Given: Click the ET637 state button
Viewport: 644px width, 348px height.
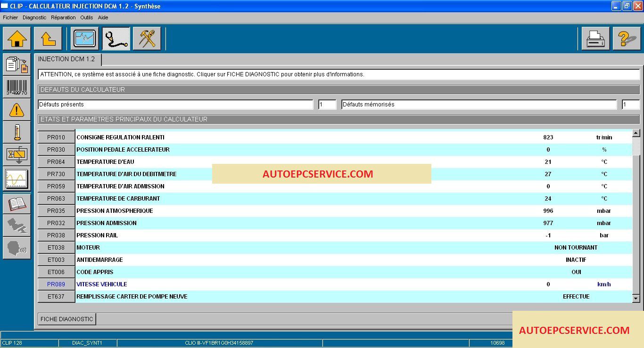Looking at the screenshot, I should tap(56, 297).
